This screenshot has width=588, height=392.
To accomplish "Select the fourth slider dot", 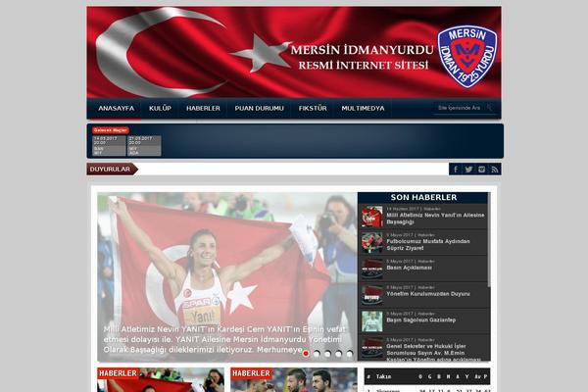I will tap(339, 354).
